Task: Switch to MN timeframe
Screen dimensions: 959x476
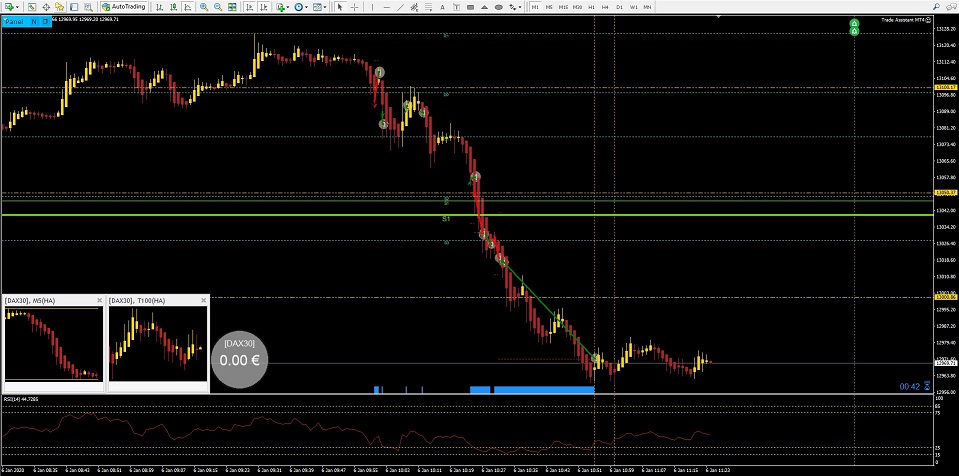Action: pos(647,7)
